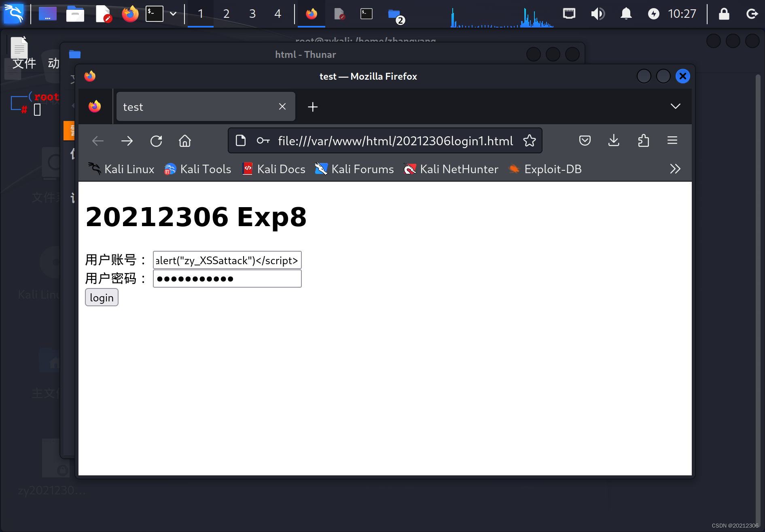This screenshot has width=765, height=532.
Task: Go back one page in Firefox
Action: 98,141
